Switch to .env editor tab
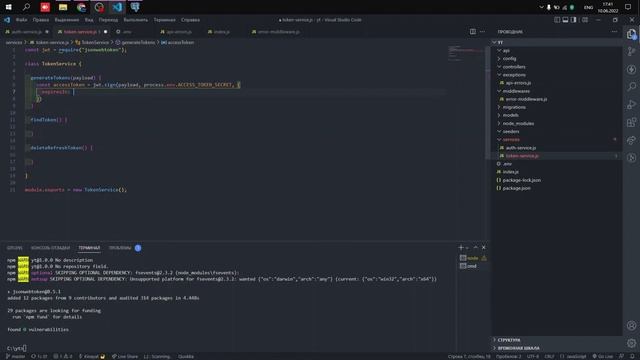 pos(127,31)
